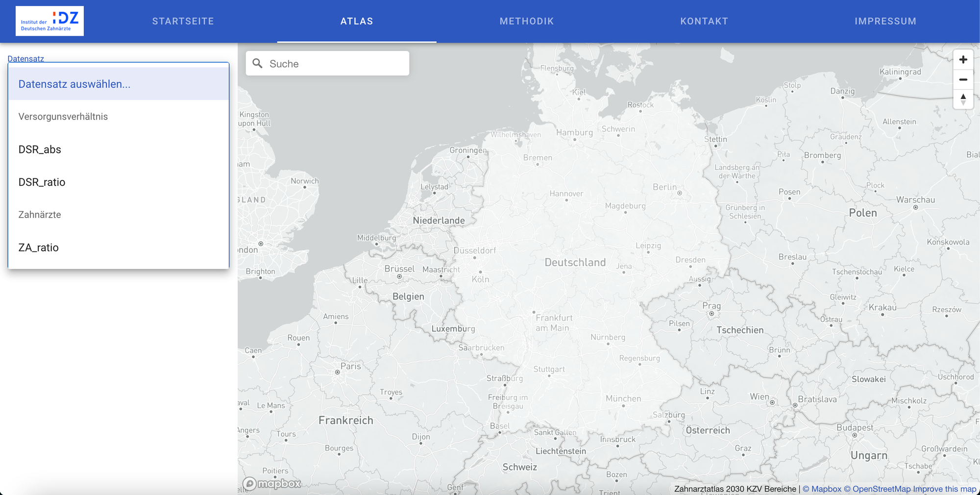Screen dimensions: 980x495
Task: Reset map bearing with compass icon
Action: click(x=963, y=99)
